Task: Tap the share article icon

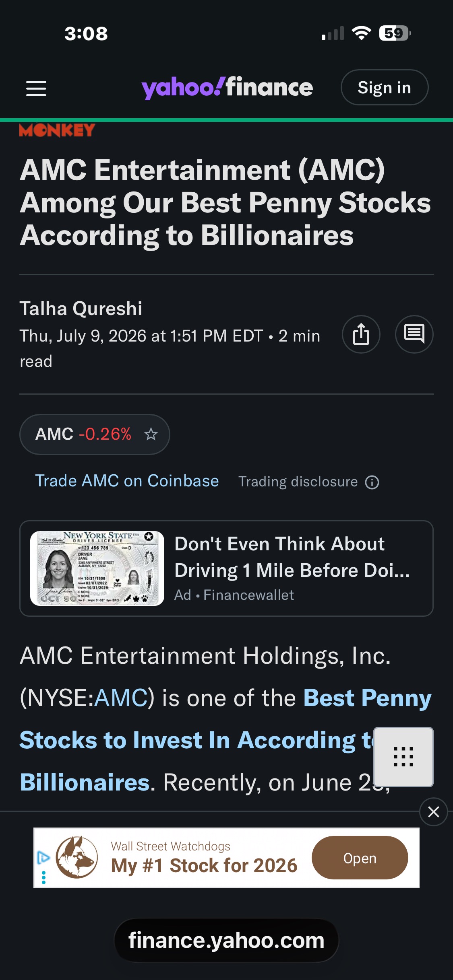Action: (361, 334)
